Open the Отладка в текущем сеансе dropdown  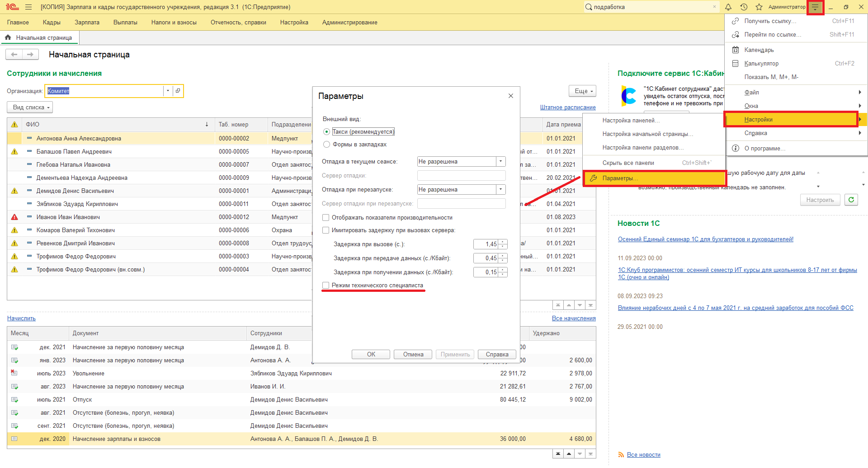click(500, 162)
